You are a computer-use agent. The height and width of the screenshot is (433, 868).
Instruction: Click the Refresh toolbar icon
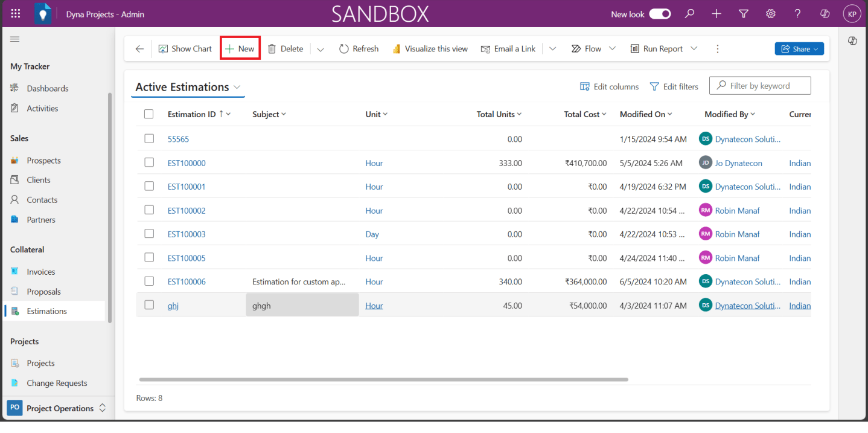pos(344,49)
